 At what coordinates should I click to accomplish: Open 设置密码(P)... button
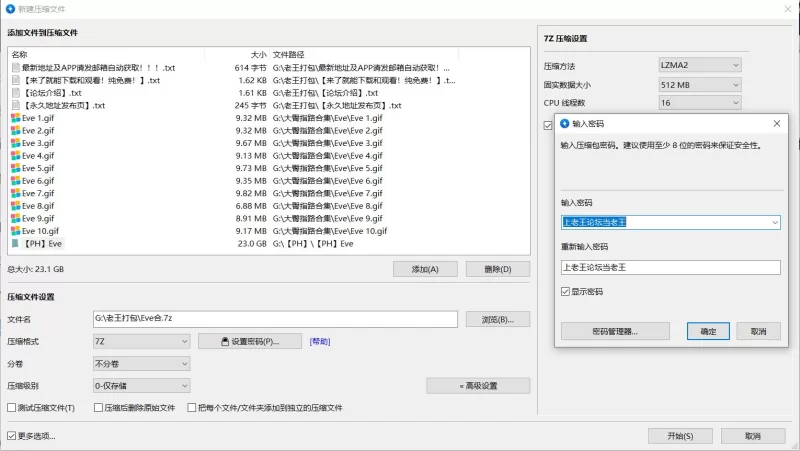click(x=249, y=341)
